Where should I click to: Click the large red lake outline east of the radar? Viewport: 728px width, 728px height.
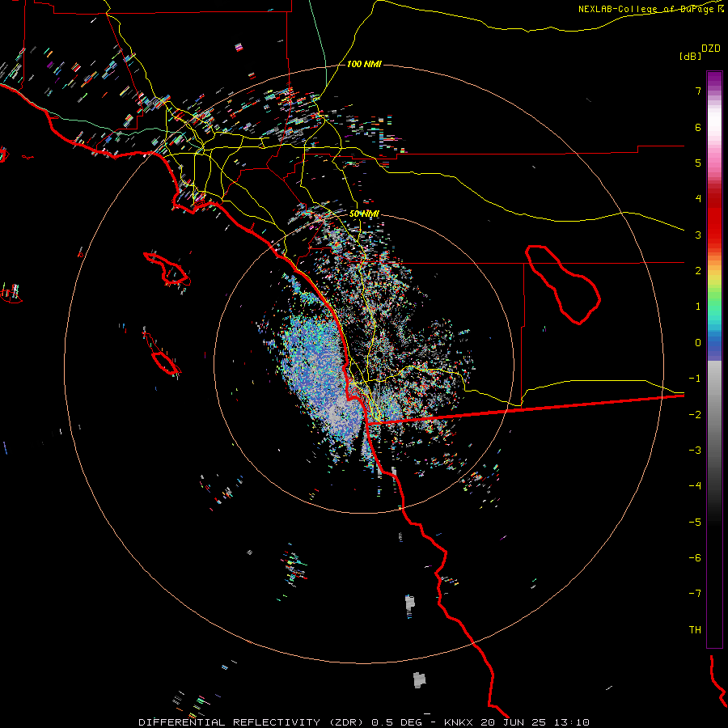coord(563,284)
